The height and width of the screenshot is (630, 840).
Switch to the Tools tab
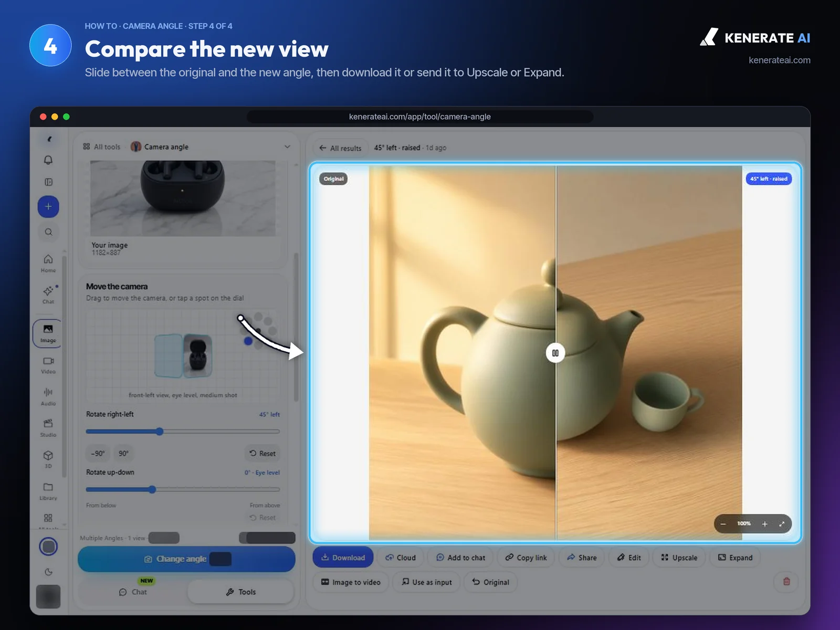coord(240,592)
